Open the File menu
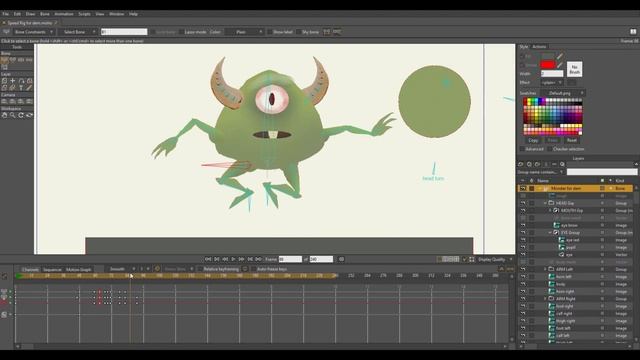The width and height of the screenshot is (640, 360). click(5, 14)
